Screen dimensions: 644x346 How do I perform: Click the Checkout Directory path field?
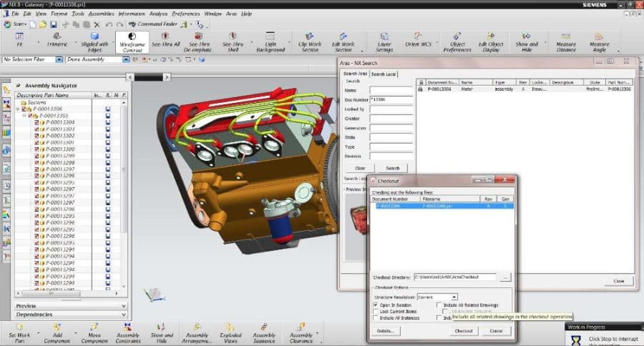(x=454, y=277)
